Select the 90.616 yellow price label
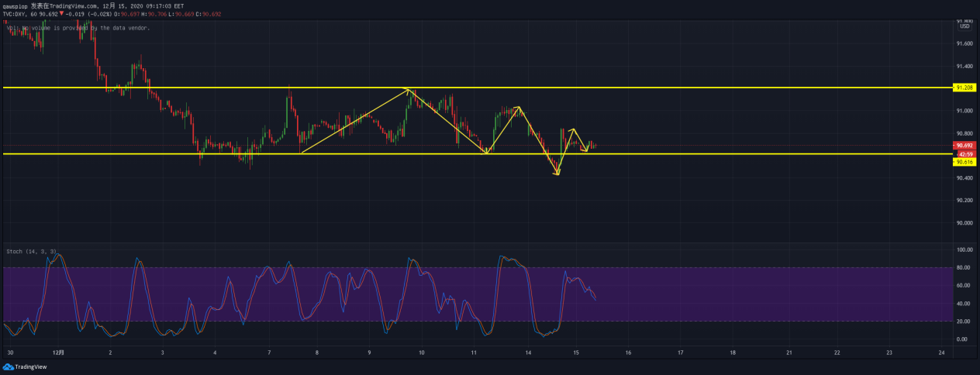Viewport: 980px width, 375px height. [x=964, y=162]
